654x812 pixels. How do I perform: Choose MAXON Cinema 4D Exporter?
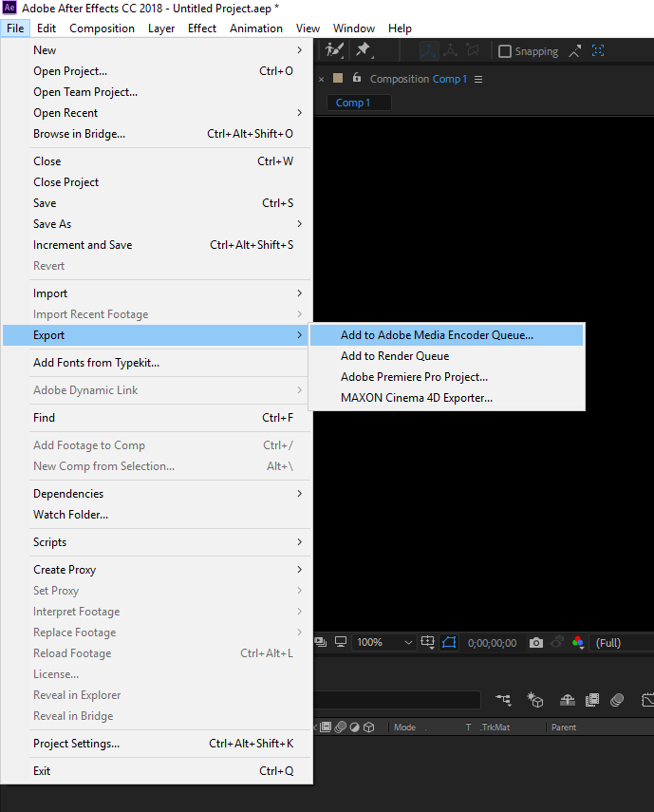pyautogui.click(x=446, y=398)
